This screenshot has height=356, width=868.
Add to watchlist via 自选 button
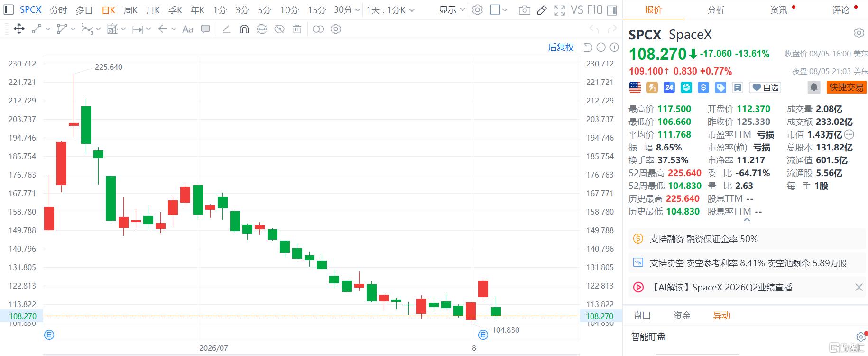coord(765,87)
